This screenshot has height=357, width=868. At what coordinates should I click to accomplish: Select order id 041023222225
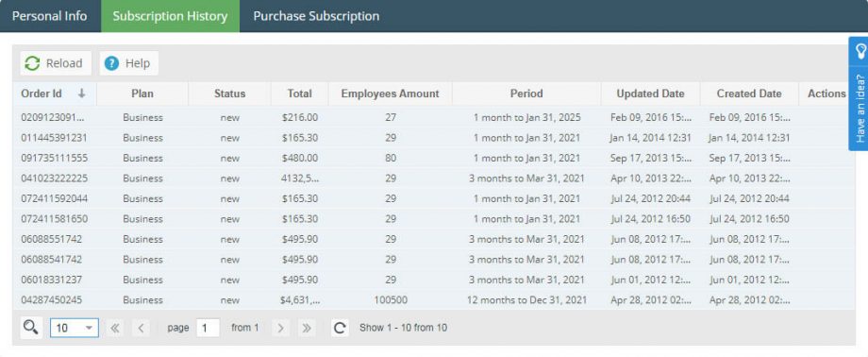coord(55,178)
